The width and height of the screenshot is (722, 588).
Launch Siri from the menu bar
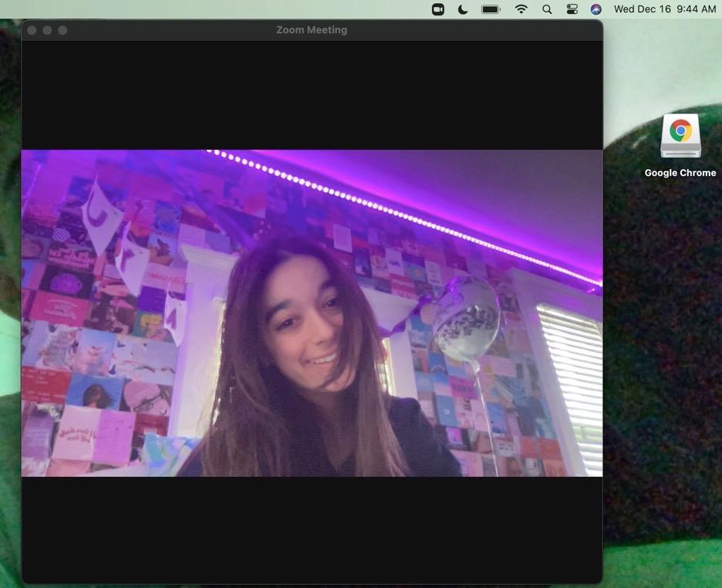(595, 9)
